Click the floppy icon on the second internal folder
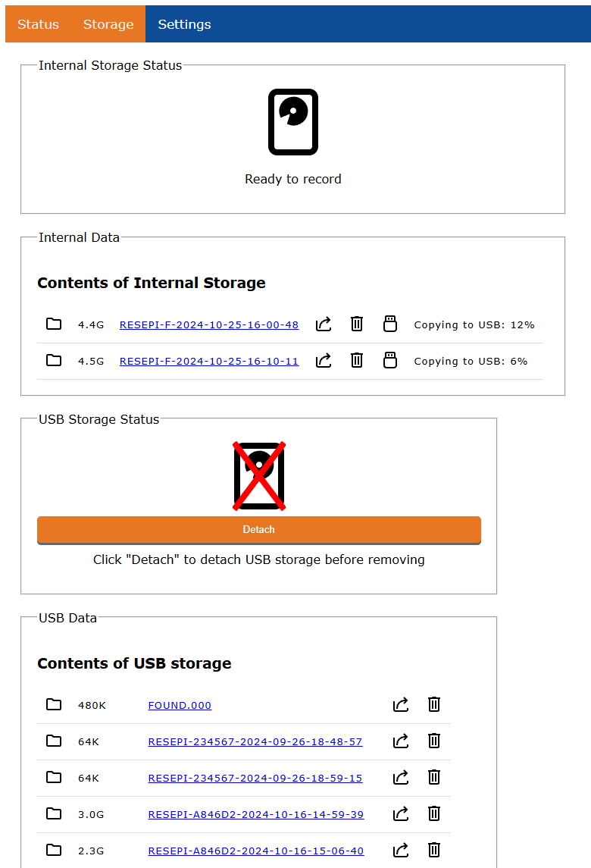591x868 pixels. (x=390, y=360)
